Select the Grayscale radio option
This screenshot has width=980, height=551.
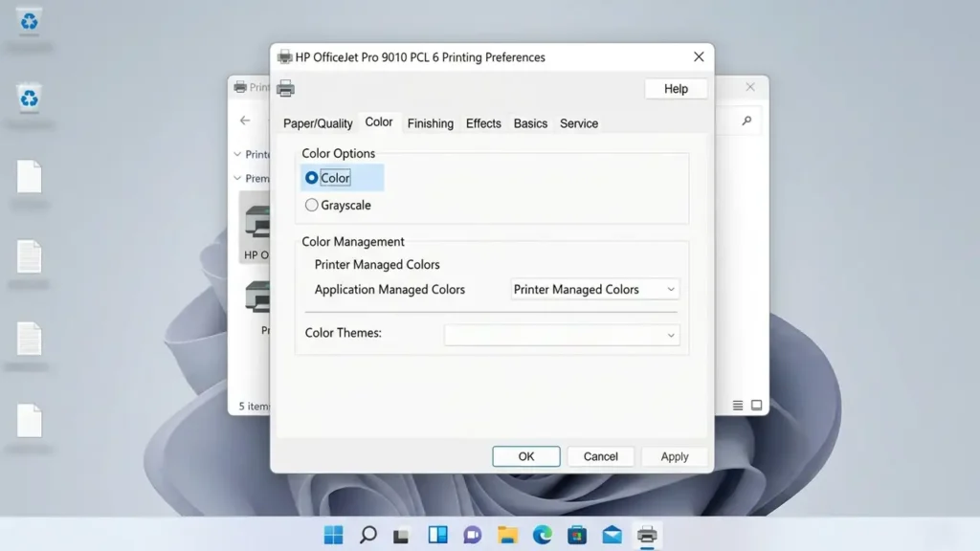click(311, 205)
